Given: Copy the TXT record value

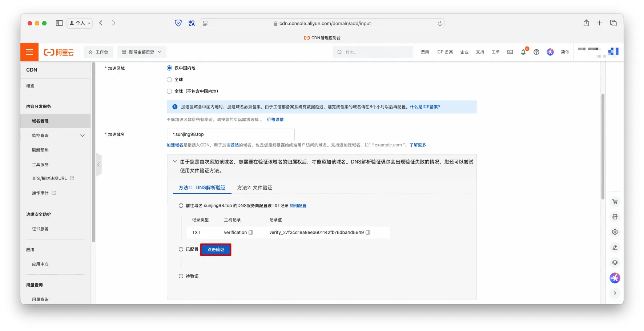Looking at the screenshot, I should pos(367,233).
